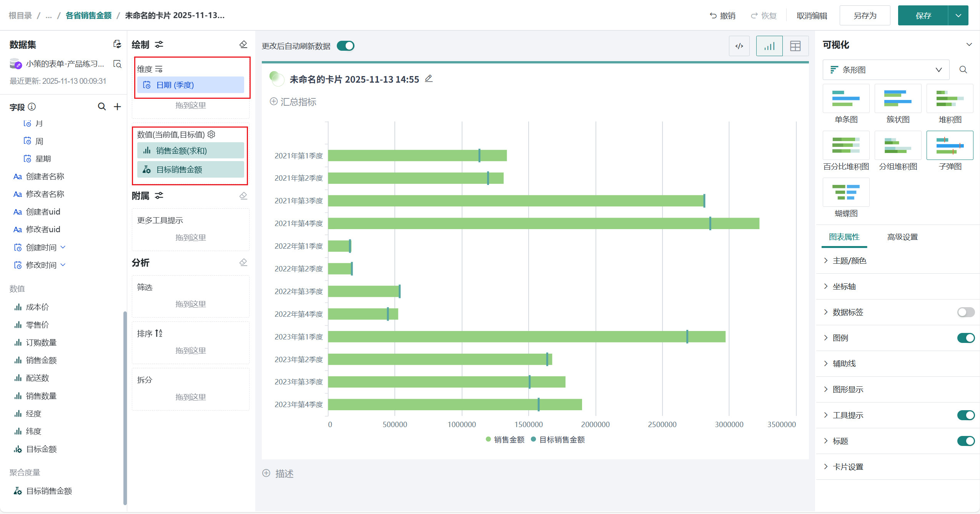The width and height of the screenshot is (980, 514).
Task: Search chart types magnifier icon
Action: [x=963, y=70]
